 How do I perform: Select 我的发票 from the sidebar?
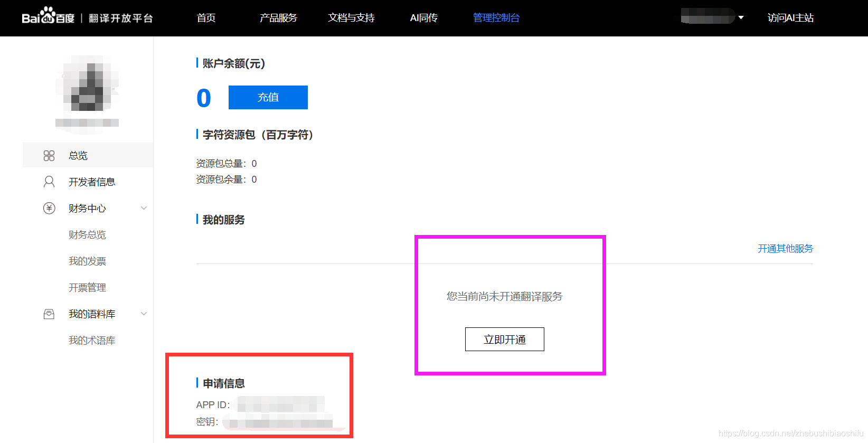[x=87, y=261]
